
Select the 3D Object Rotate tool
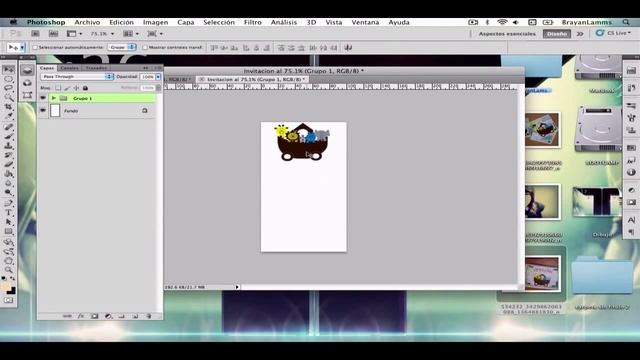pyautogui.click(x=8, y=242)
